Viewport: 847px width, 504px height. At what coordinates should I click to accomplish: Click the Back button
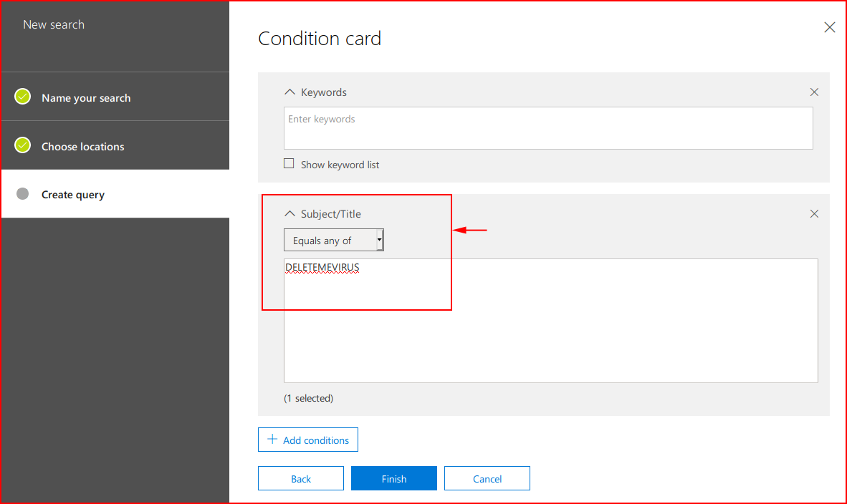(301, 479)
